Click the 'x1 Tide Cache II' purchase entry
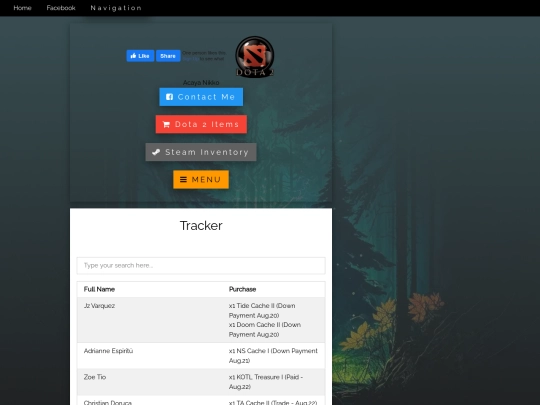Screen dimensions: 540x405 pyautogui.click(x=262, y=311)
